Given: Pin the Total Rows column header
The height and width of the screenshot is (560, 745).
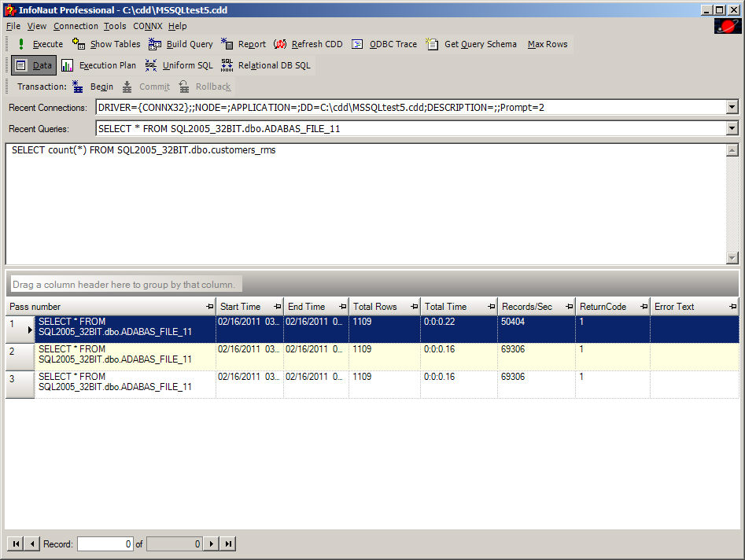Looking at the screenshot, I should (414, 307).
